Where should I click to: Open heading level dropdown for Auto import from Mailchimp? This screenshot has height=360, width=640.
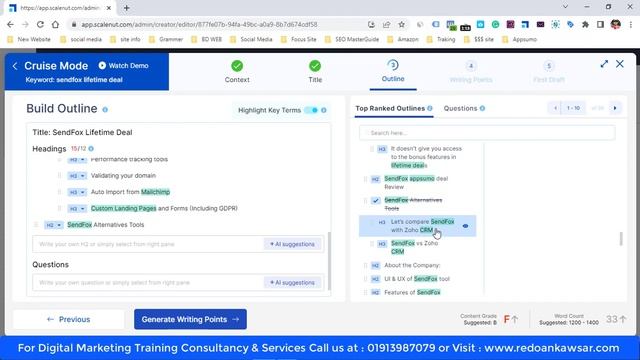(x=77, y=192)
